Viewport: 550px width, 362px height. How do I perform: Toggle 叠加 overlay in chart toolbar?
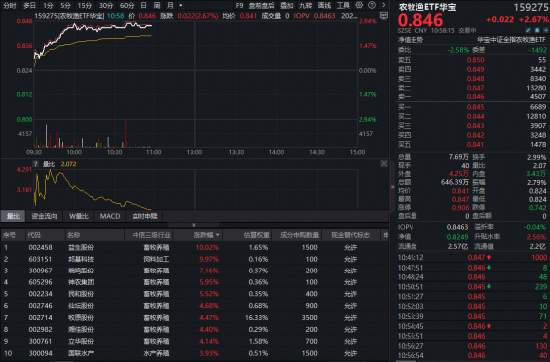287,5
